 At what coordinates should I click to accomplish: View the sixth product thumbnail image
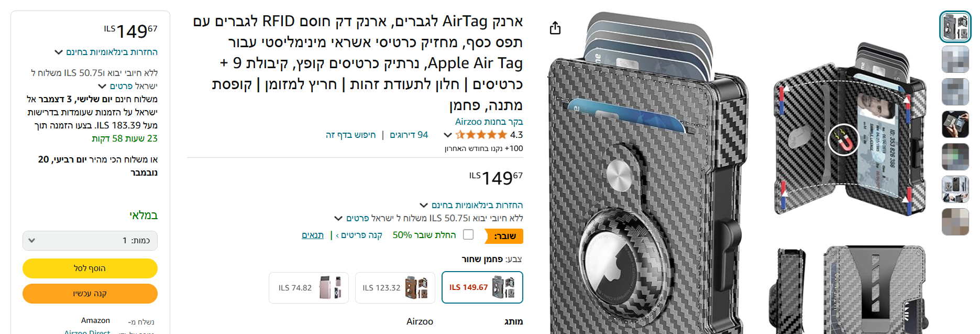tap(955, 189)
